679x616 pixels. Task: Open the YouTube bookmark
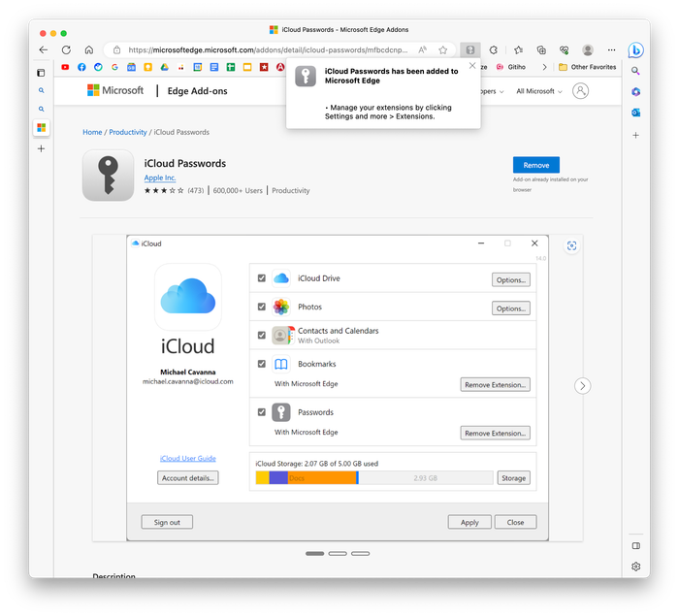tap(65, 67)
